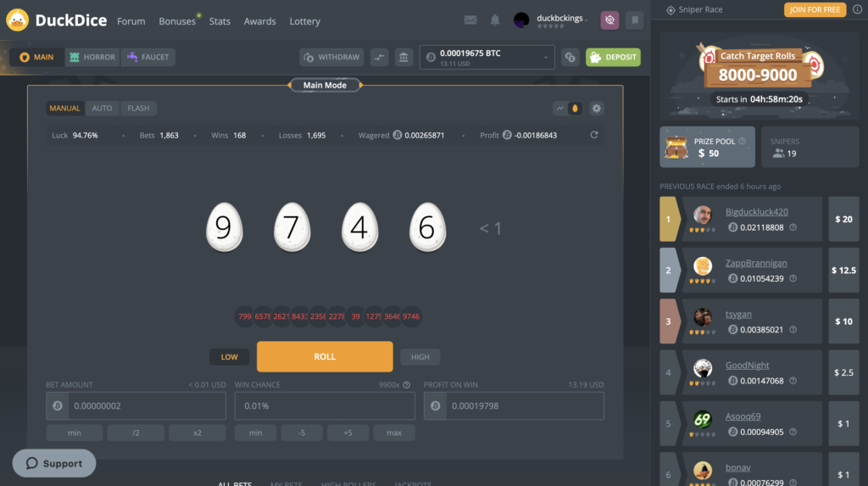Click the Sniper Race info icon
The image size is (868, 486).
pyautogui.click(x=857, y=9)
